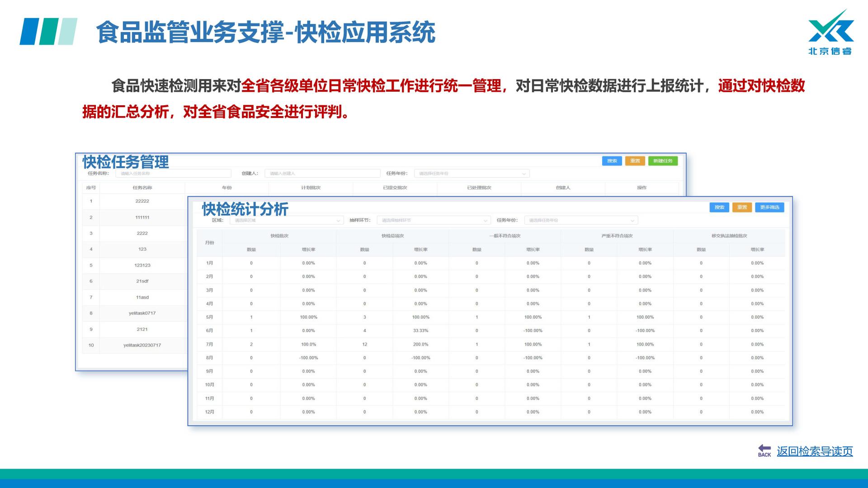Expand the 任务年份 dropdown in statistics panel
The image size is (868, 488).
pyautogui.click(x=581, y=221)
